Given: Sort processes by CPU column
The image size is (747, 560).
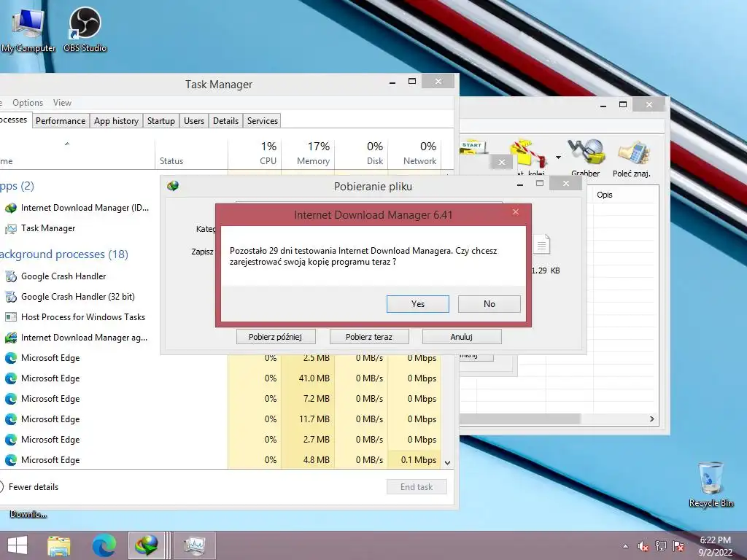Looking at the screenshot, I should coord(255,153).
